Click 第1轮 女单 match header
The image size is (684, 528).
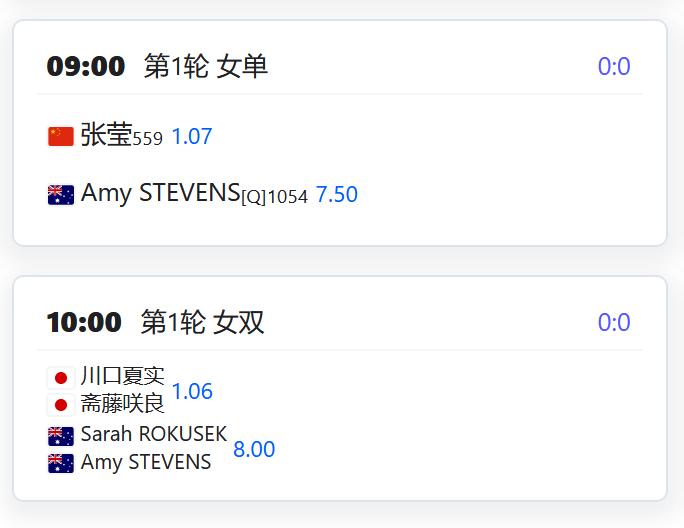click(x=205, y=66)
